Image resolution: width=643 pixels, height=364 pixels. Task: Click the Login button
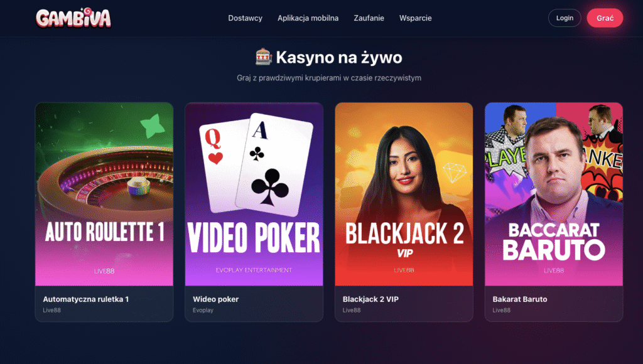[x=565, y=18]
